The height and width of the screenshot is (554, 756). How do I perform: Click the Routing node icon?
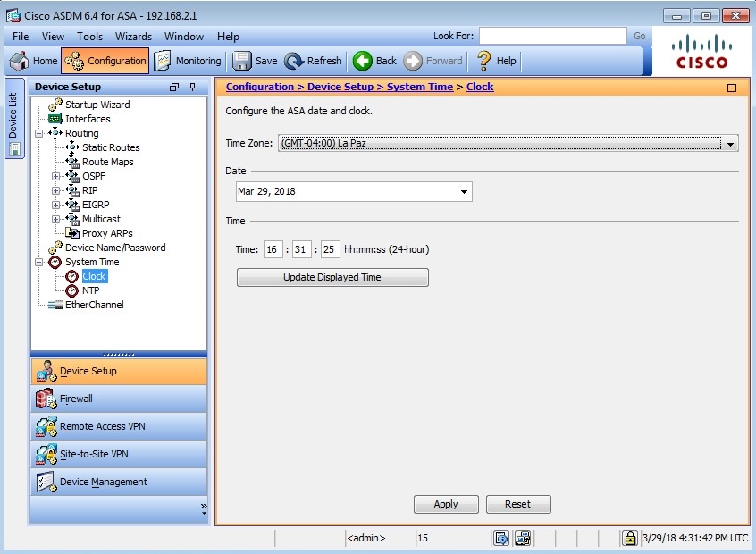pos(55,132)
